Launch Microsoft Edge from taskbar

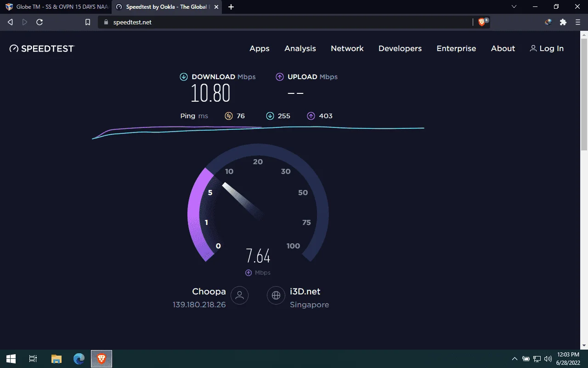79,359
